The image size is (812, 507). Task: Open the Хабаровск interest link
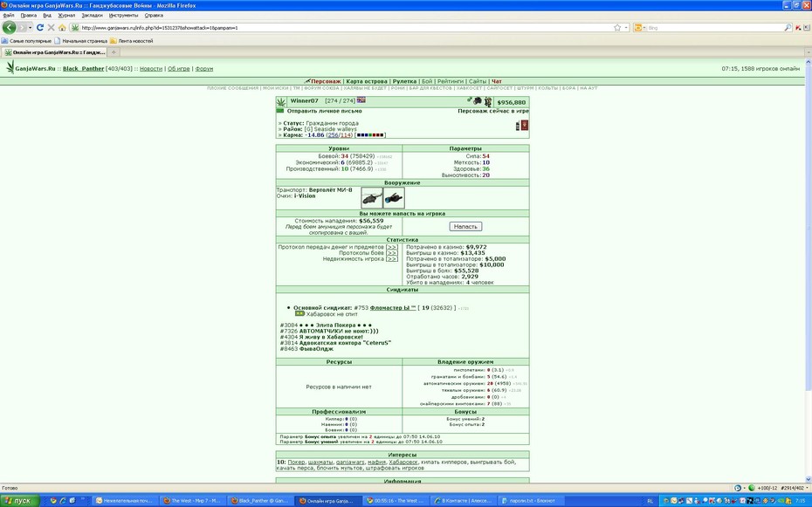pyautogui.click(x=403, y=462)
